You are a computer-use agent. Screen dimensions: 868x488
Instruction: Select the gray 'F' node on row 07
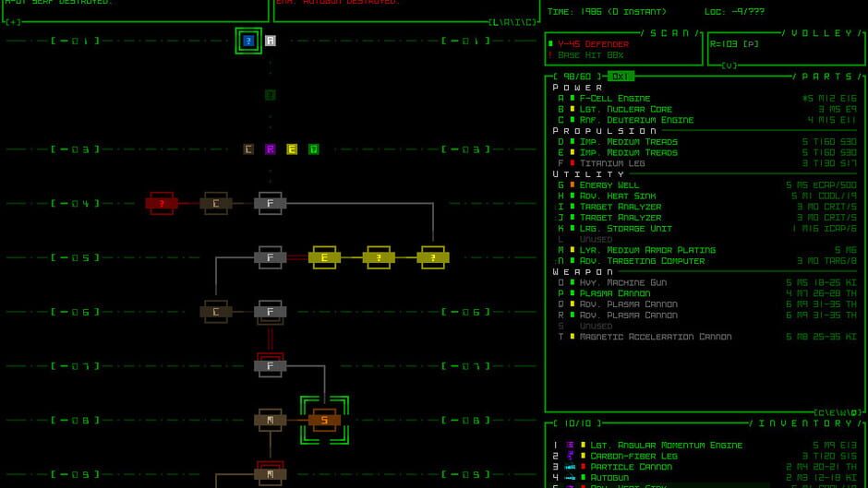[271, 366]
